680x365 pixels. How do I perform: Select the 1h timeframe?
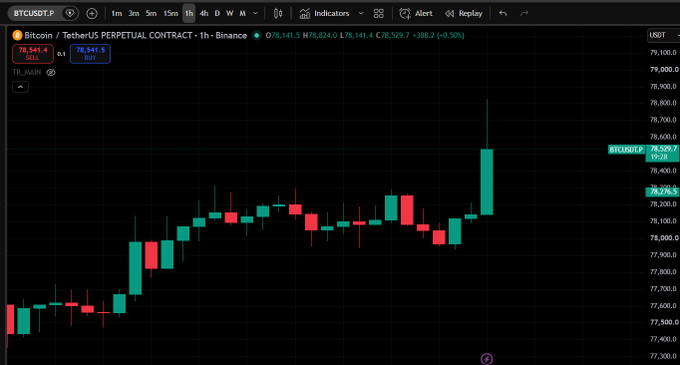pyautogui.click(x=189, y=13)
